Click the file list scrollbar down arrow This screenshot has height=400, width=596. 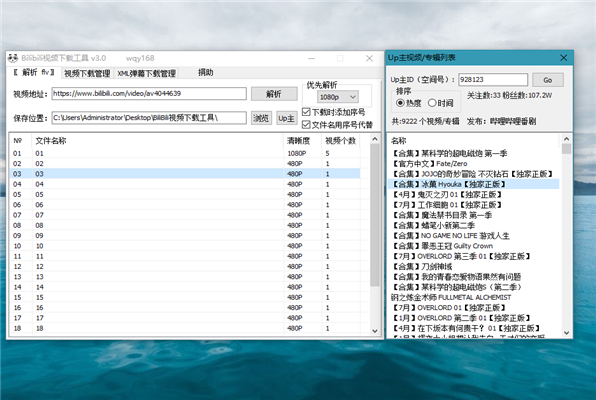pyautogui.click(x=375, y=331)
